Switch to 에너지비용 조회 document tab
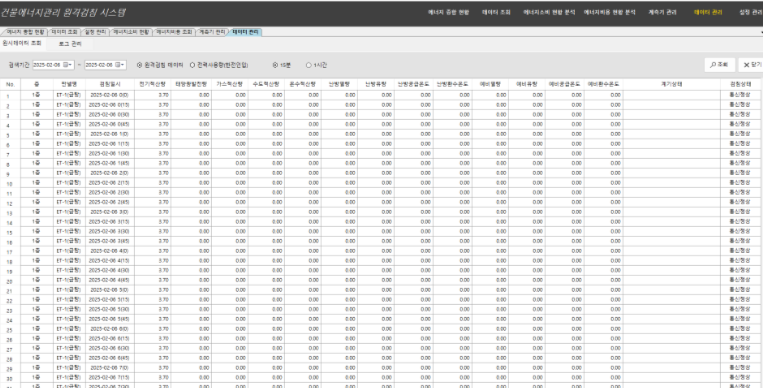Image resolution: width=763 pixels, height=388 pixels. tap(174, 32)
